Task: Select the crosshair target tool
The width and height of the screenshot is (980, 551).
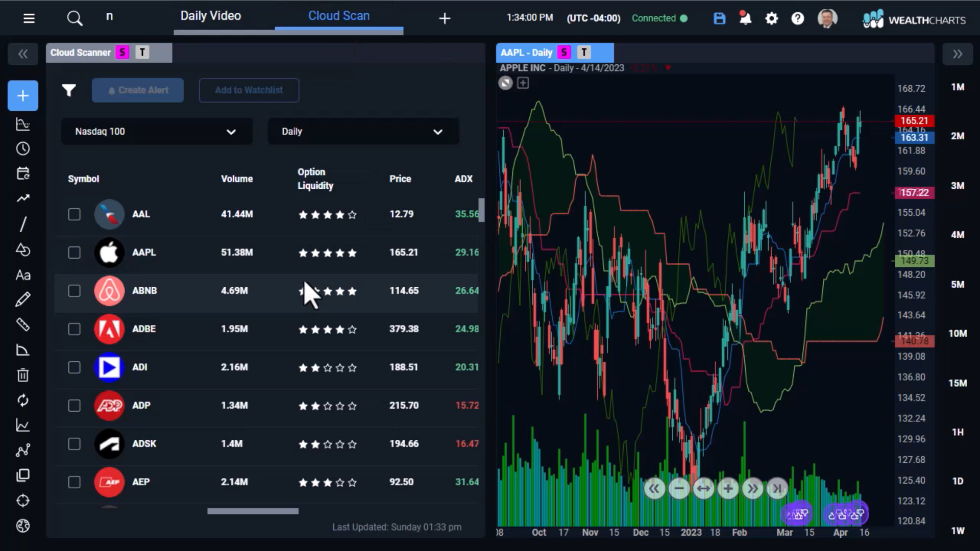Action: (23, 500)
